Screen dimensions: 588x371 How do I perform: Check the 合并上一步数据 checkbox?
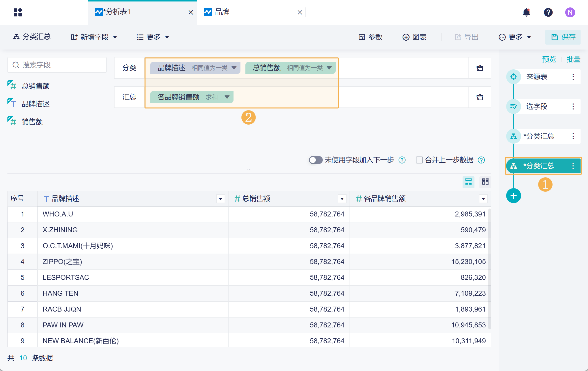tap(419, 160)
